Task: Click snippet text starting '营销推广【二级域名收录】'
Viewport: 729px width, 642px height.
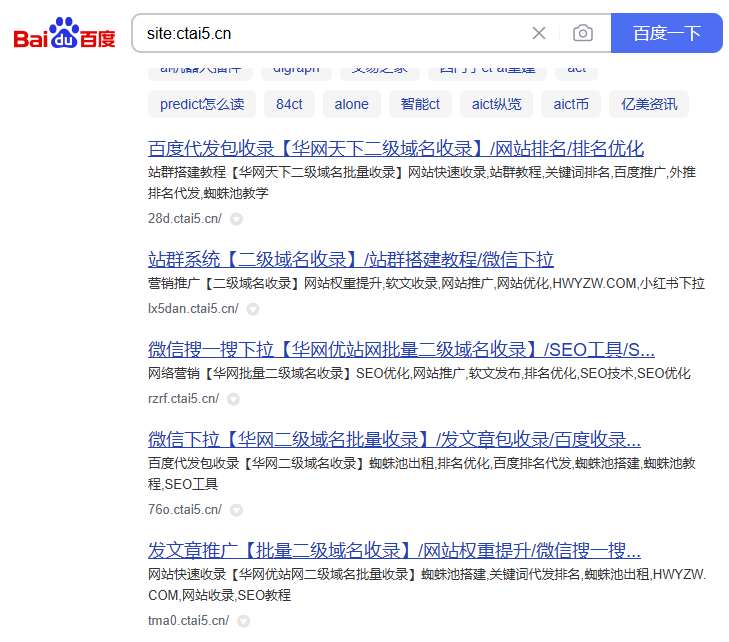Action: click(x=426, y=284)
